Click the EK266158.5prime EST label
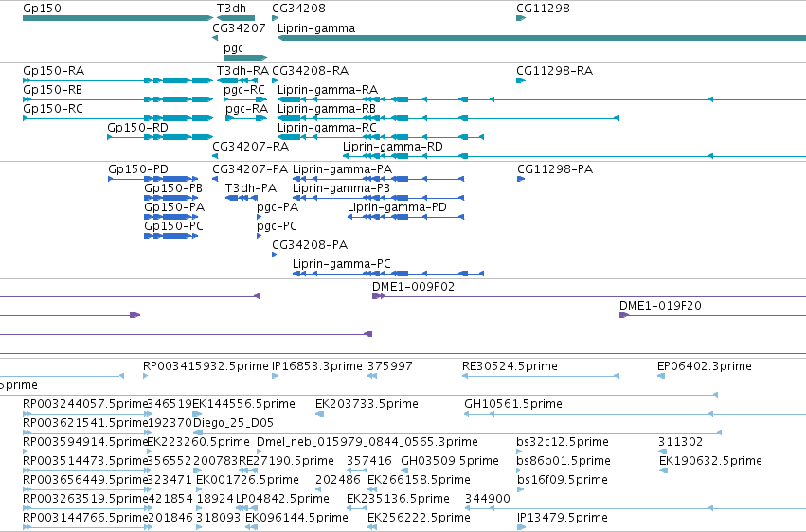Screen dimensions: 806x532 click(x=419, y=480)
